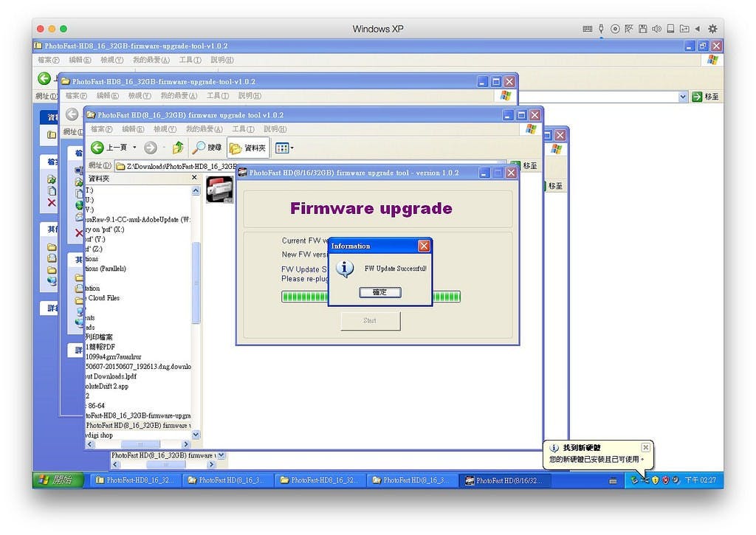Select '列印檔案' in folder tree
The height and width of the screenshot is (535, 756).
coord(99,337)
